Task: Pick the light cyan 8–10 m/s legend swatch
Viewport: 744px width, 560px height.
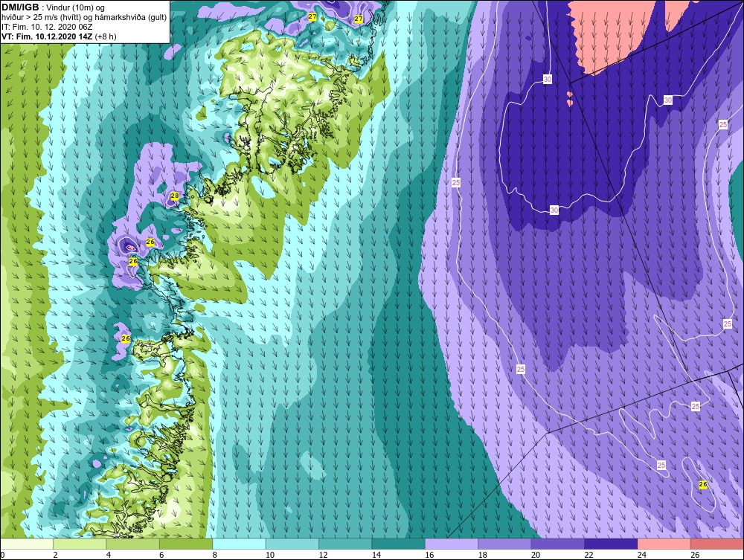Action: (x=239, y=544)
